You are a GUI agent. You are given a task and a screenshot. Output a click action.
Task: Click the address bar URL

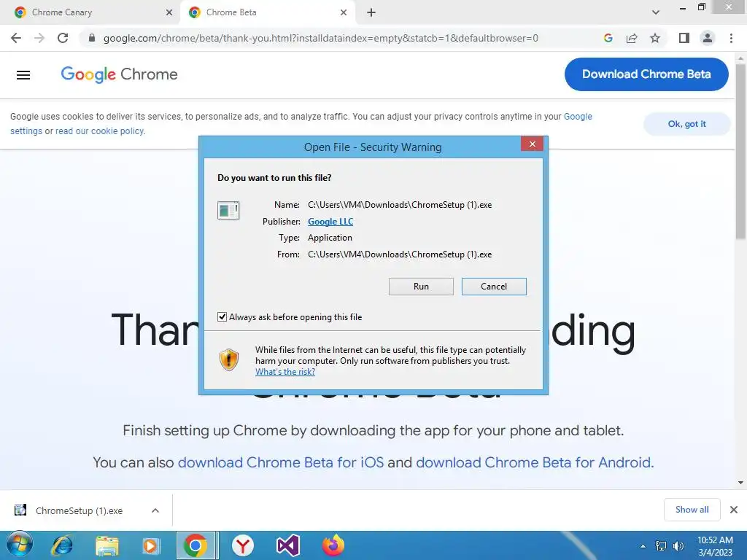[x=321, y=38]
